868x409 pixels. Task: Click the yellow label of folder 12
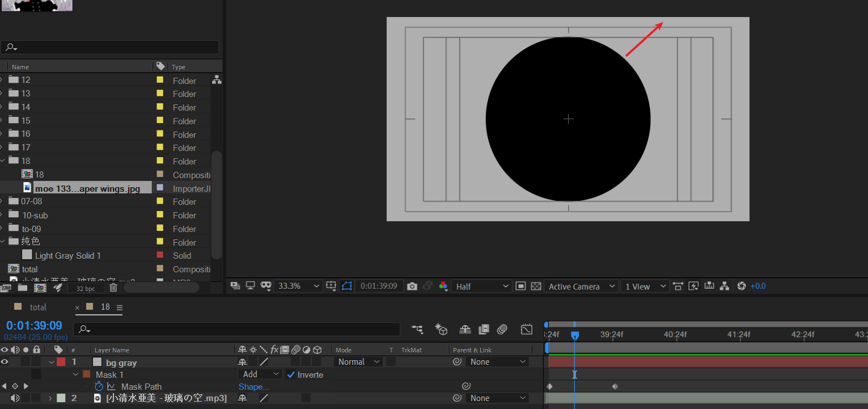click(x=160, y=80)
